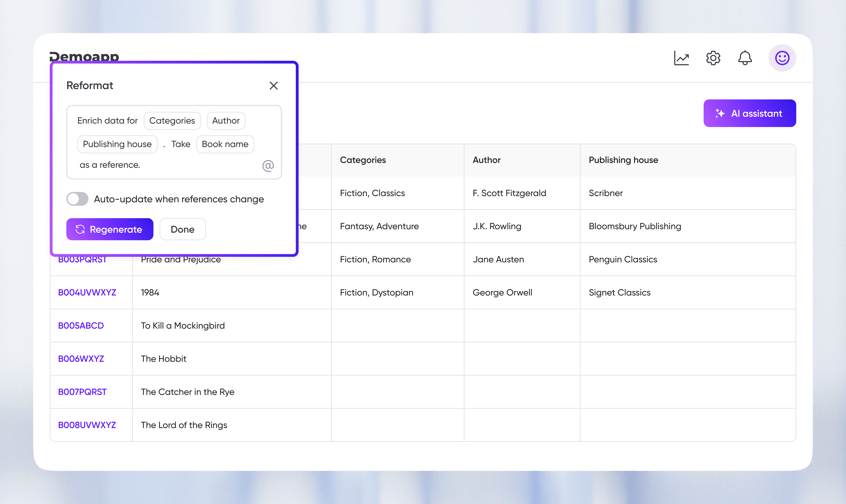Select the Publishing house reference chip
Image resolution: width=846 pixels, height=504 pixels.
(x=117, y=144)
